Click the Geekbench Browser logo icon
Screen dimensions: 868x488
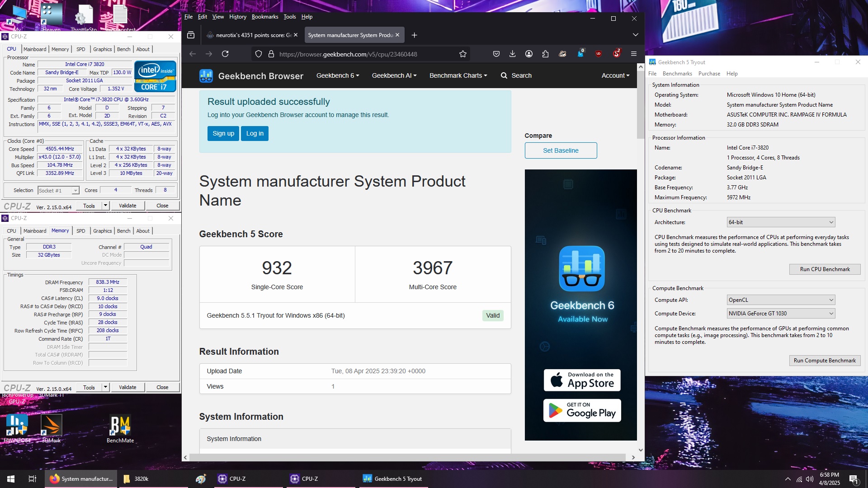tap(206, 76)
